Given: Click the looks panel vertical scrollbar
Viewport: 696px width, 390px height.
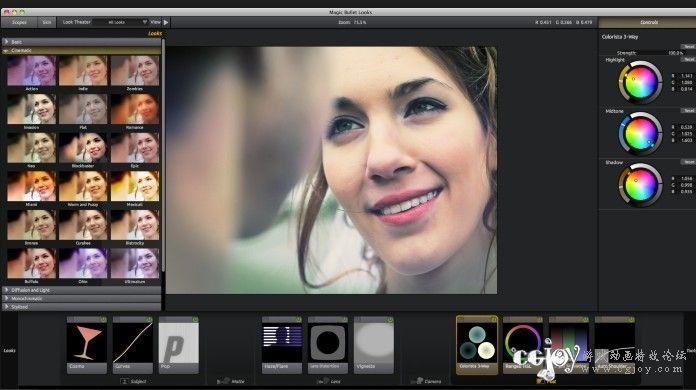Looking at the screenshot, I should 163,155.
